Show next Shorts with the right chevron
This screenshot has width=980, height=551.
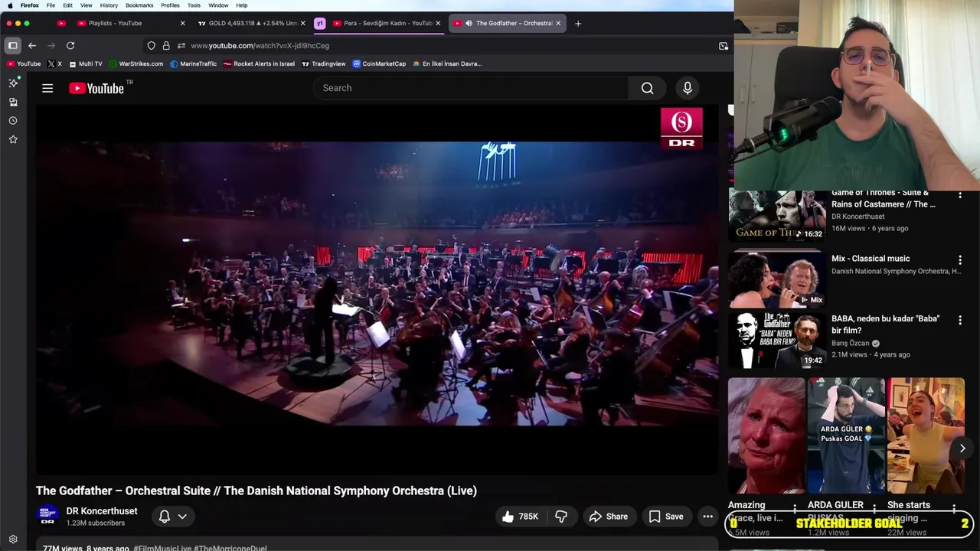[x=962, y=448]
